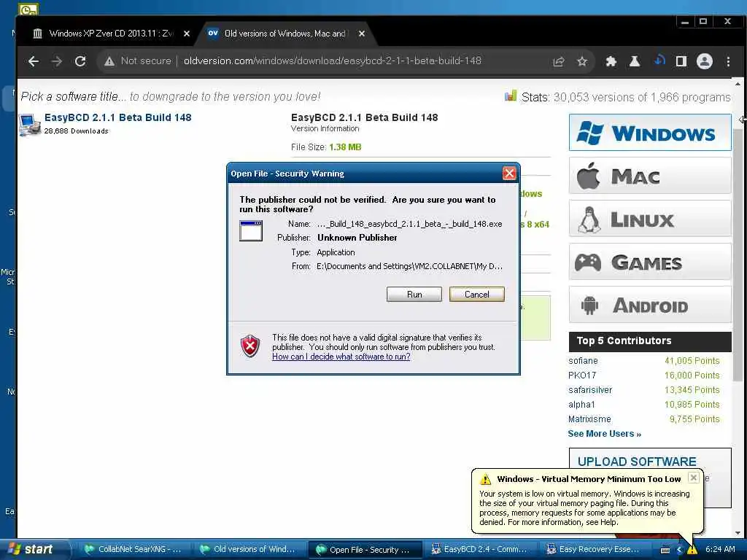Reload the oldversion.com page

(80, 61)
